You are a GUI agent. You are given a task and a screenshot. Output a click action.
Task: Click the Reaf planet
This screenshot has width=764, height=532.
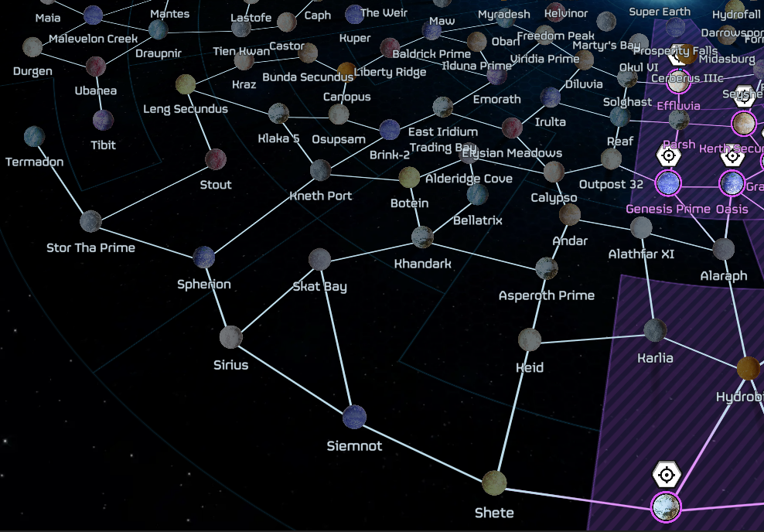pos(619,117)
